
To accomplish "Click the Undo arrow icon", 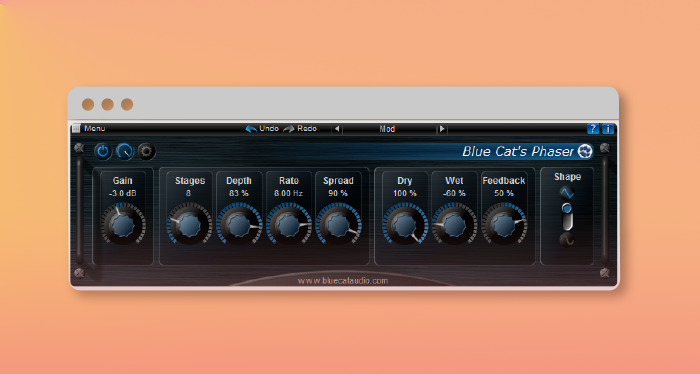I will click(x=251, y=129).
